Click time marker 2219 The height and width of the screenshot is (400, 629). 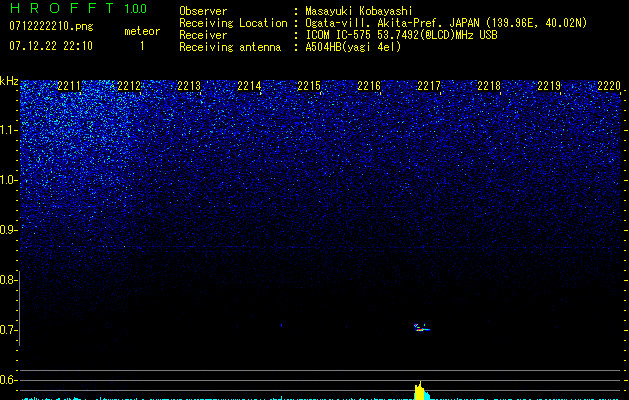[x=549, y=86]
